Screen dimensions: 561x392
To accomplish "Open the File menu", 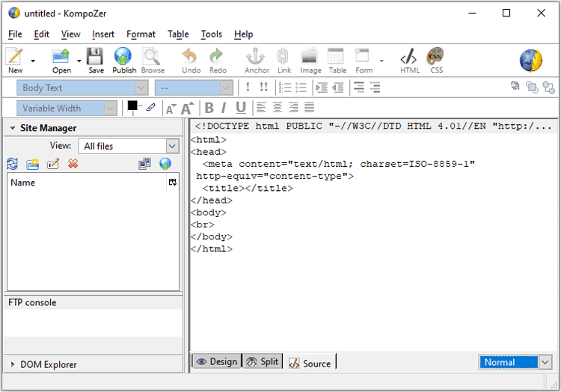I will click(x=15, y=34).
